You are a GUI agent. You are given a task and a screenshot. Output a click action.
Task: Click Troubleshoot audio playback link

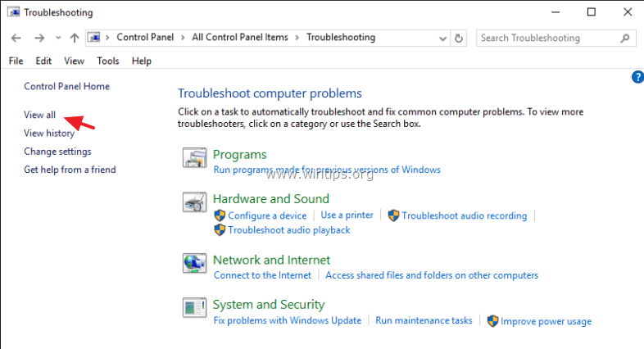pos(289,230)
